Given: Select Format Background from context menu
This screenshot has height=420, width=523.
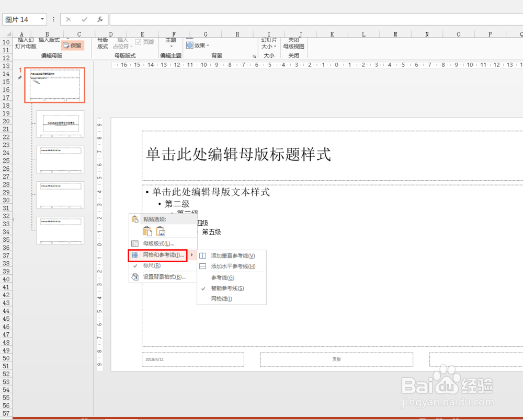Looking at the screenshot, I should (x=164, y=277).
